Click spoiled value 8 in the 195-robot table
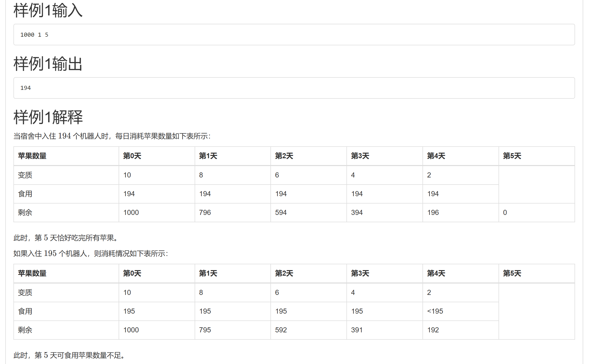Screen dimensions: 589x364 [x=201, y=293]
